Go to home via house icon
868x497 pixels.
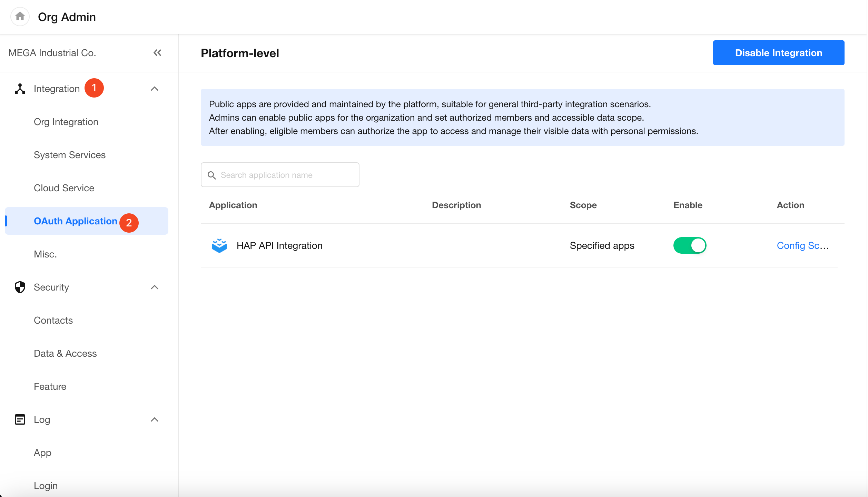click(x=20, y=16)
